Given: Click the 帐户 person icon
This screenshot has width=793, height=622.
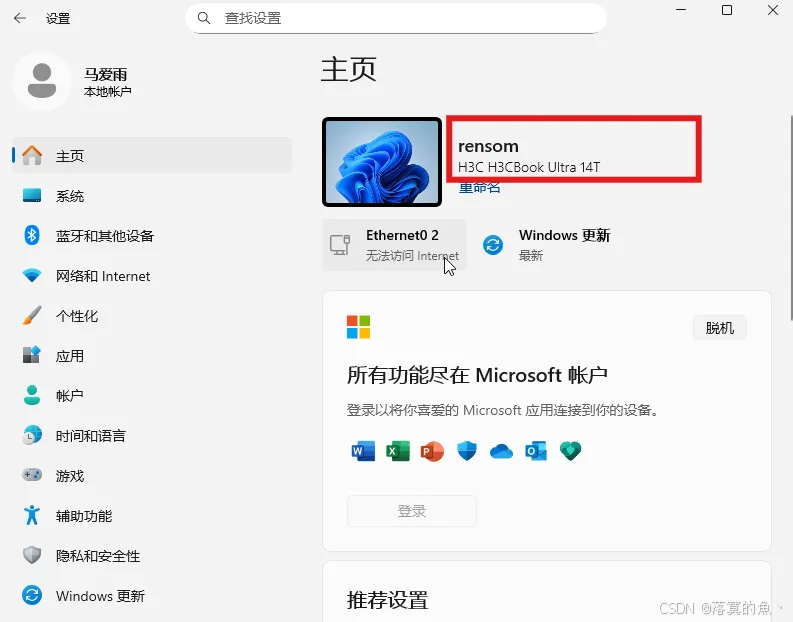Looking at the screenshot, I should 32,395.
